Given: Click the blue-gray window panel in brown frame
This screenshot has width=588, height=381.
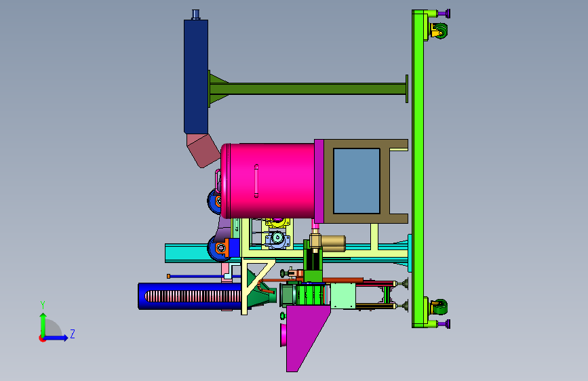Looking at the screenshot, I should [x=357, y=181].
